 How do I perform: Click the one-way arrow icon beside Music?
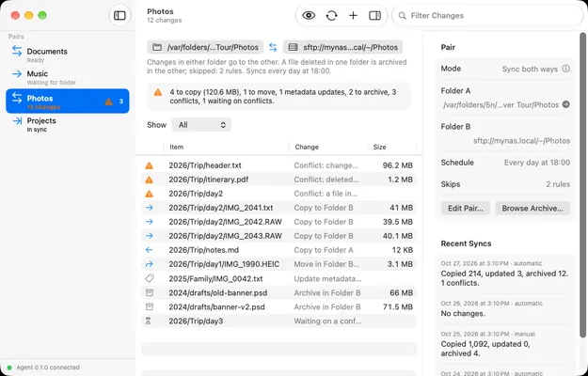(17, 73)
